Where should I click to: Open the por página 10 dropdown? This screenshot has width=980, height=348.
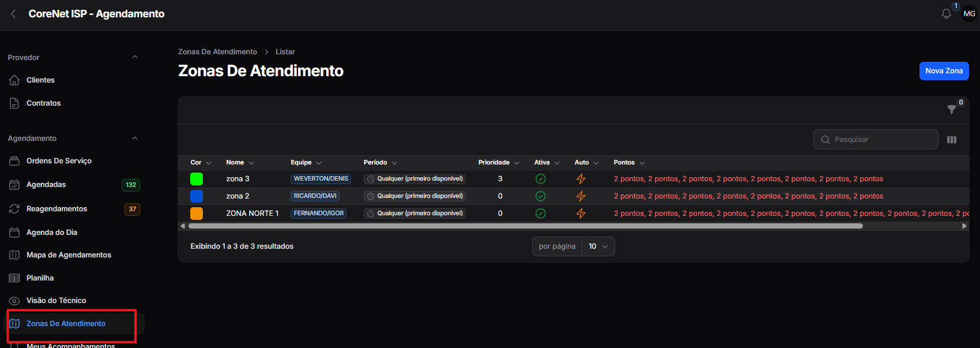tap(598, 246)
